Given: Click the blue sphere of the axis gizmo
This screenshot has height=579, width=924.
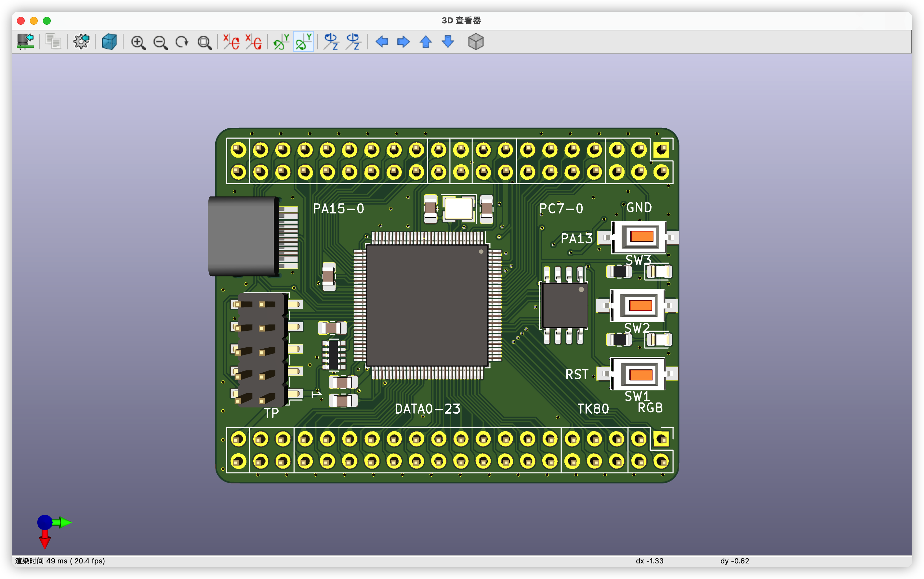Looking at the screenshot, I should point(45,522).
